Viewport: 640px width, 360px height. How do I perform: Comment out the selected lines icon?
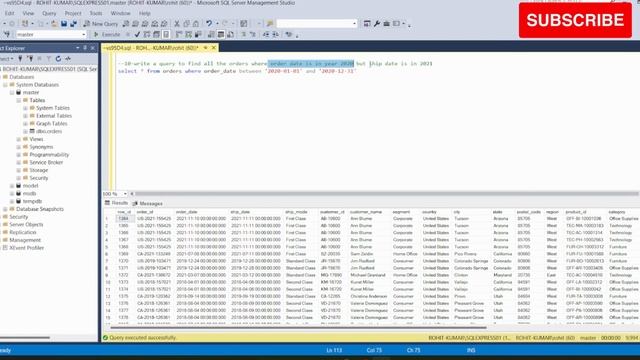(x=244, y=35)
